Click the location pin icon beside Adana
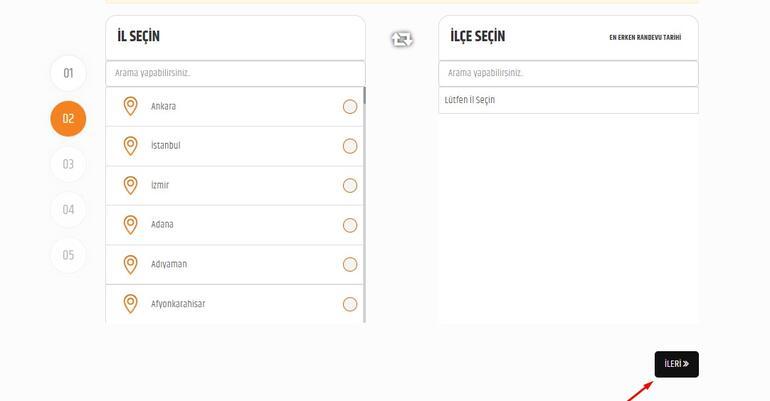This screenshot has height=401, width=770. (130, 225)
